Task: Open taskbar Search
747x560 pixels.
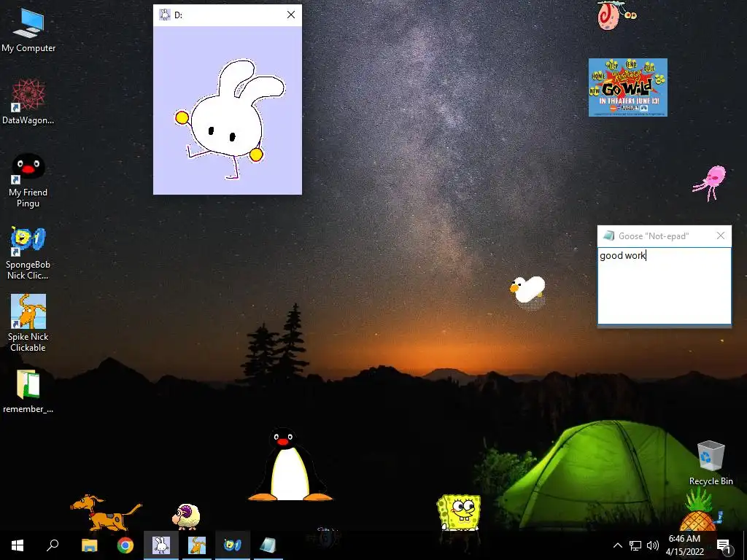Action: (x=53, y=545)
